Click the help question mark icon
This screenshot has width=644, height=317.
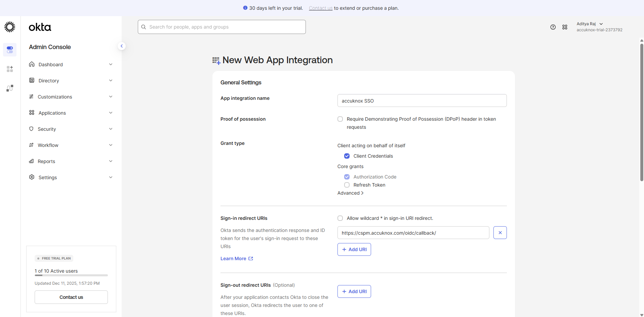coord(553,27)
